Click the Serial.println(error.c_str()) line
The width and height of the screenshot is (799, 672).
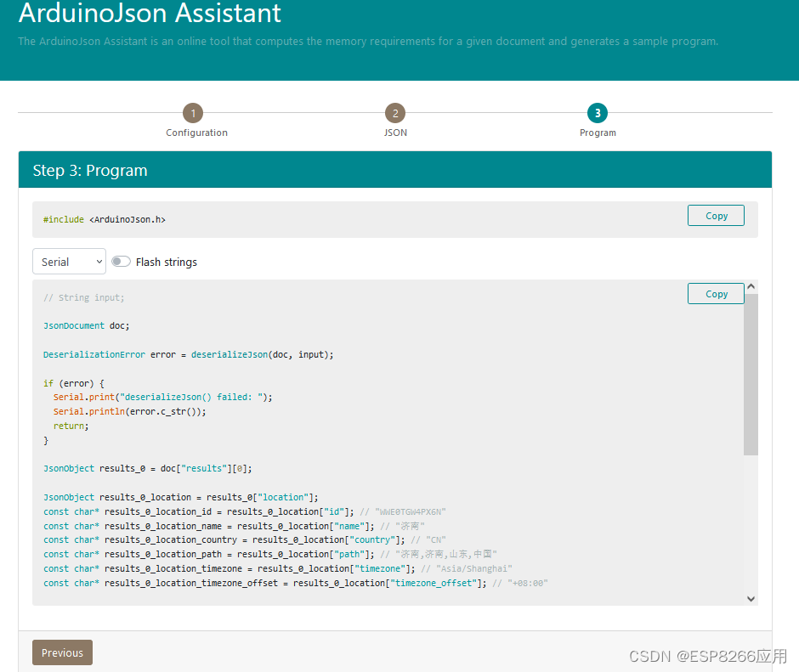coord(130,412)
